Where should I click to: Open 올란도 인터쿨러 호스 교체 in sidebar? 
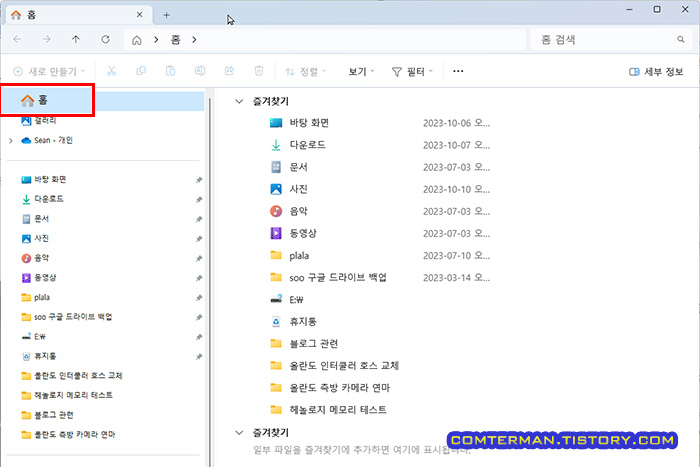[72, 376]
